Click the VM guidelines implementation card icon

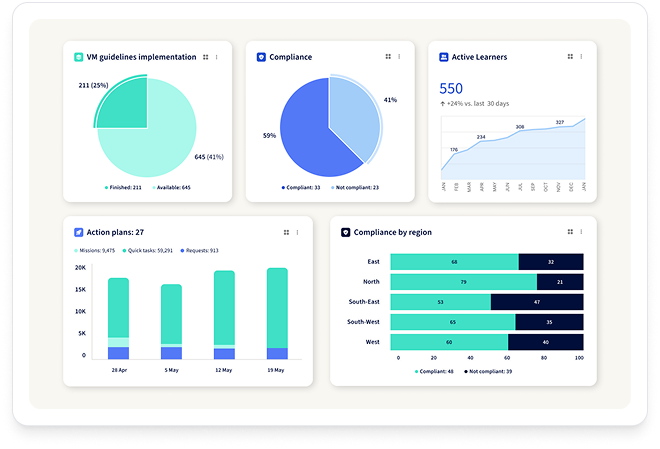click(79, 57)
